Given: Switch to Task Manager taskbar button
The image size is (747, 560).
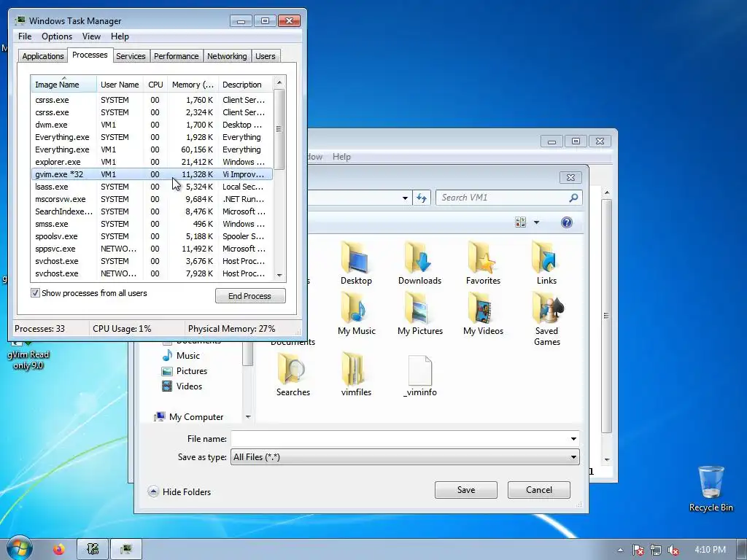Looking at the screenshot, I should tap(125, 550).
